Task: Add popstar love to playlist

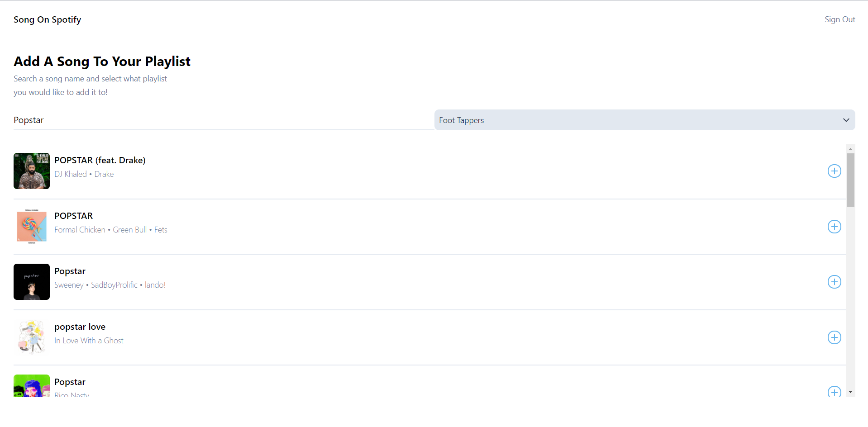Action: pyautogui.click(x=834, y=337)
